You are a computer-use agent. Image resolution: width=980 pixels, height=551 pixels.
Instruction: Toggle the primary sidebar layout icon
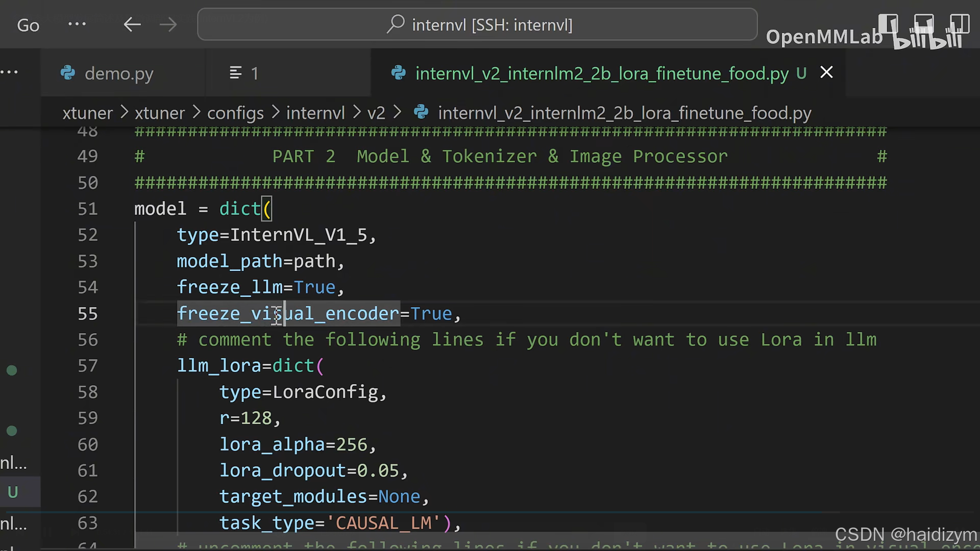(888, 24)
